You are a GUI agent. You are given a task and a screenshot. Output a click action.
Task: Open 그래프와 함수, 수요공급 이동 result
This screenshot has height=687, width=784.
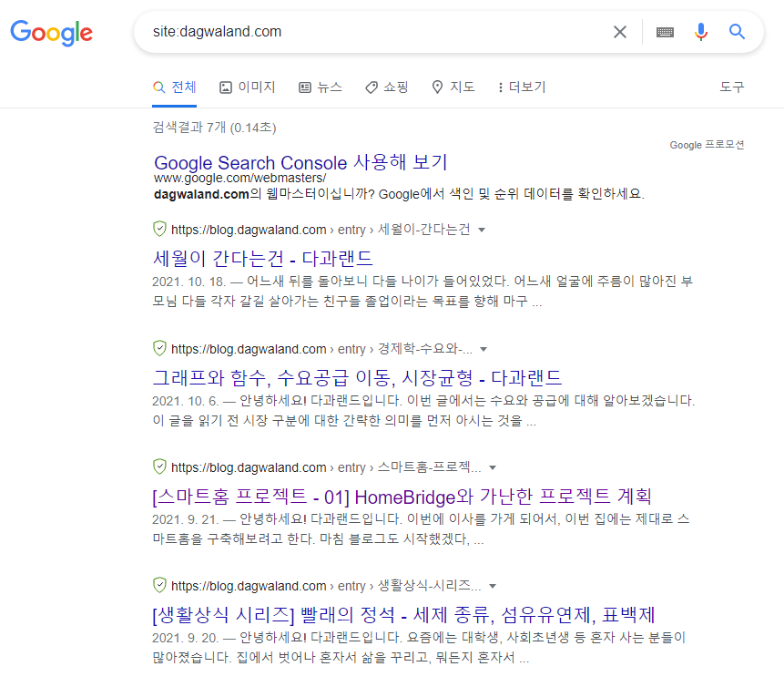[358, 378]
